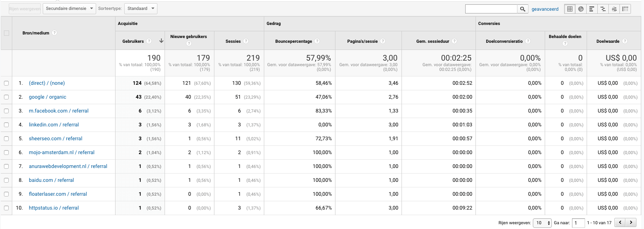This screenshot has height=229, width=644.
Task: Select the term cloud view icon
Action: 614,9
